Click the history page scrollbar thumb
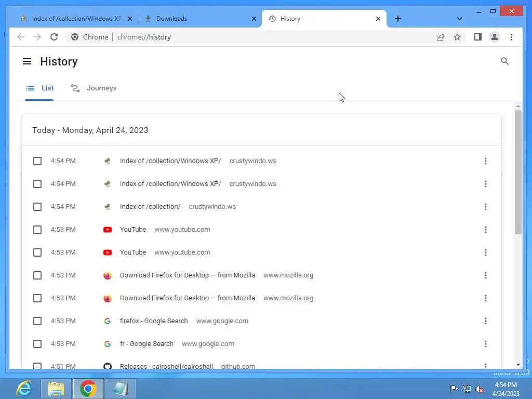The image size is (532, 399). coord(518,172)
